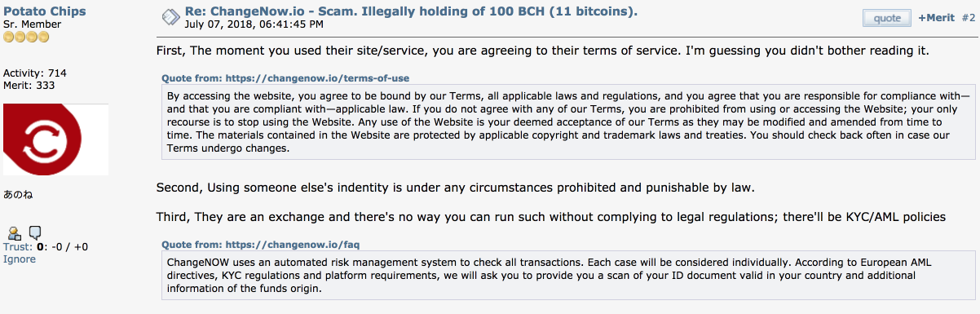Screen dimensions: 980x314
Task: Ignore this user via the Ignore link
Action: click(x=20, y=259)
